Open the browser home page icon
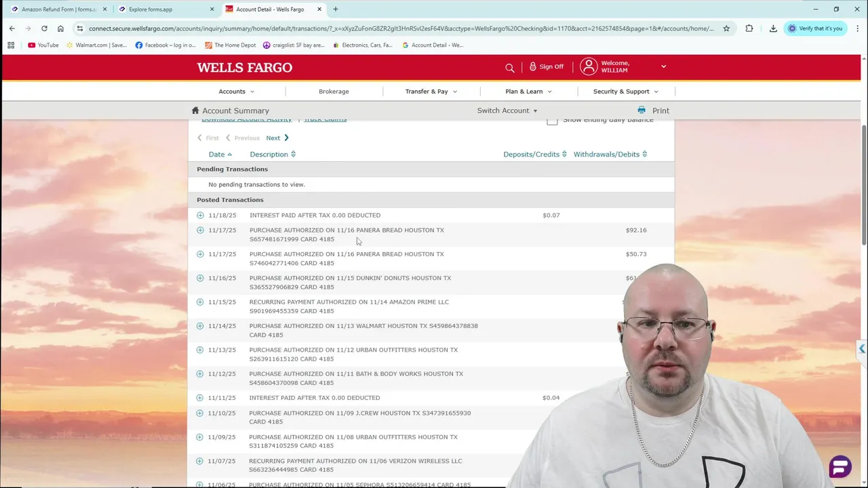The width and height of the screenshot is (868, 488). pos(60,28)
